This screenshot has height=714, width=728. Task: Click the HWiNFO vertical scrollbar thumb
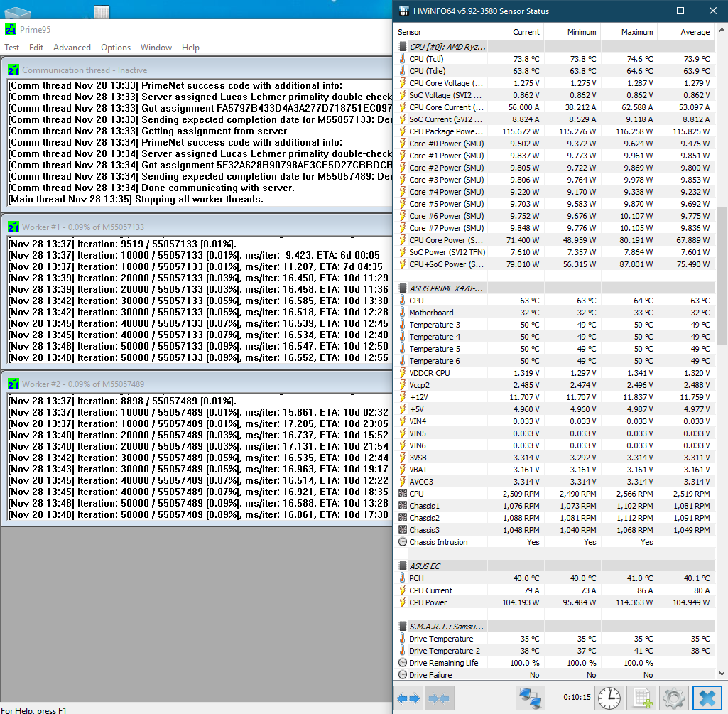[722, 276]
